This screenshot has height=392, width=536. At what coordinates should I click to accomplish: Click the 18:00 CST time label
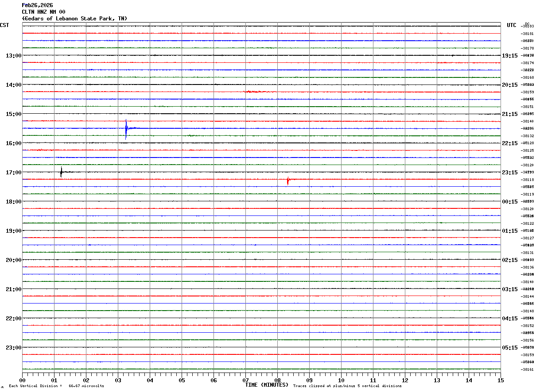point(13,202)
